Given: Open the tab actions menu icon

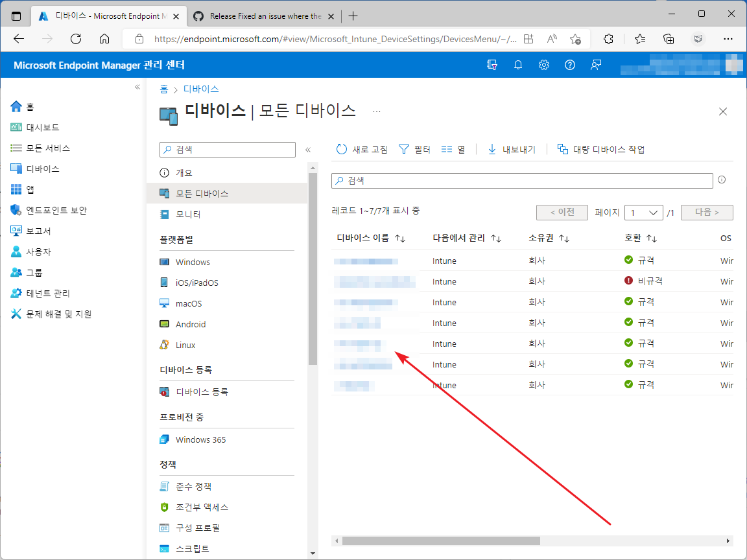Looking at the screenshot, I should pos(16,16).
